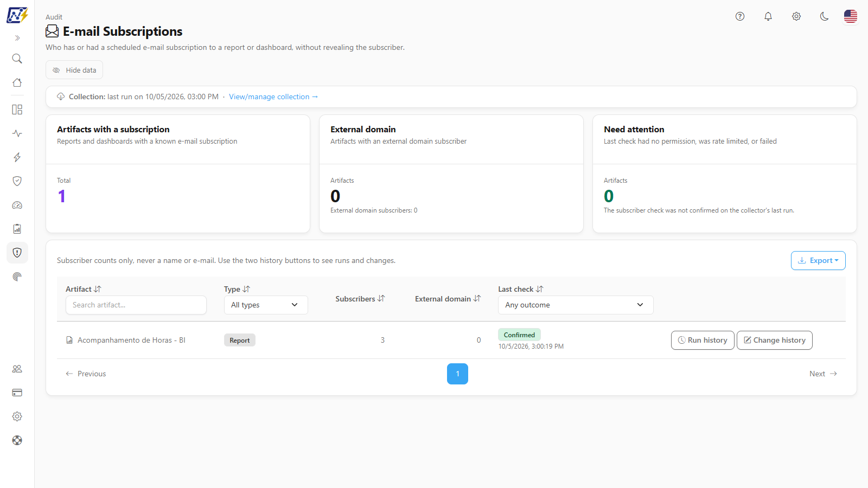
Task: Toggle the Hide data button
Action: (x=74, y=70)
